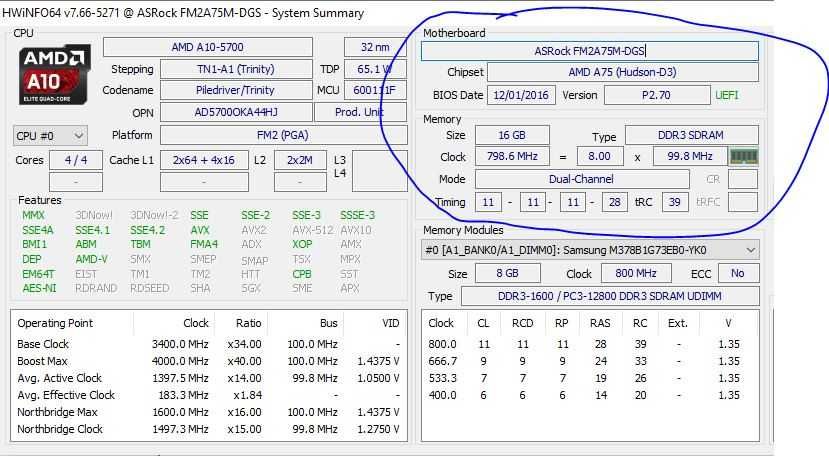829x456 pixels.
Task: Click the 400.0 clock row in timings table
Action: coord(590,395)
